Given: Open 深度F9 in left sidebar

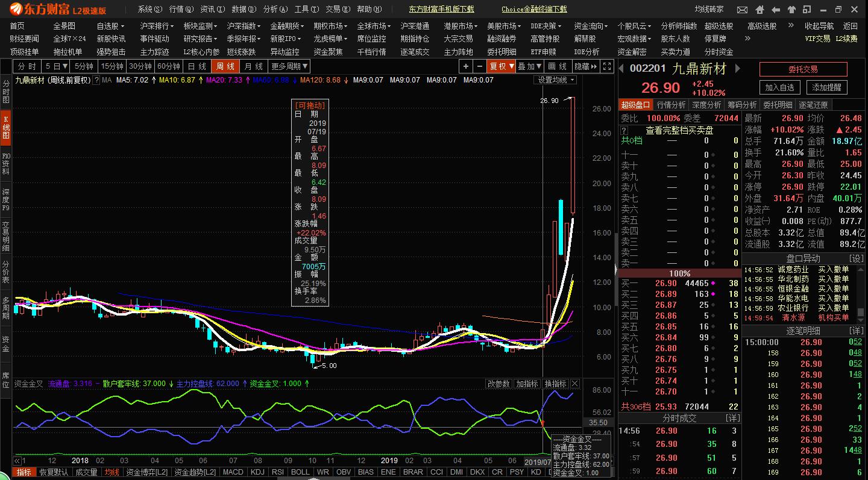Looking at the screenshot, I should [x=5, y=200].
